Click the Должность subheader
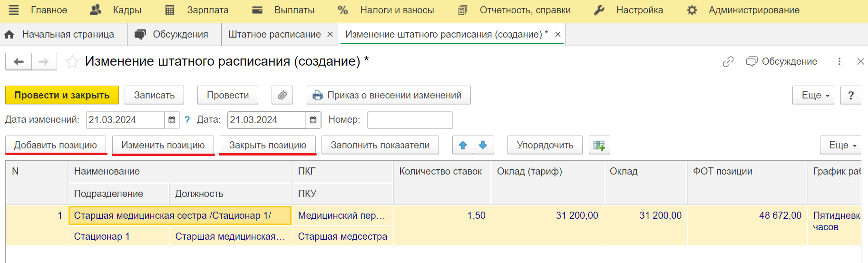 (231, 194)
